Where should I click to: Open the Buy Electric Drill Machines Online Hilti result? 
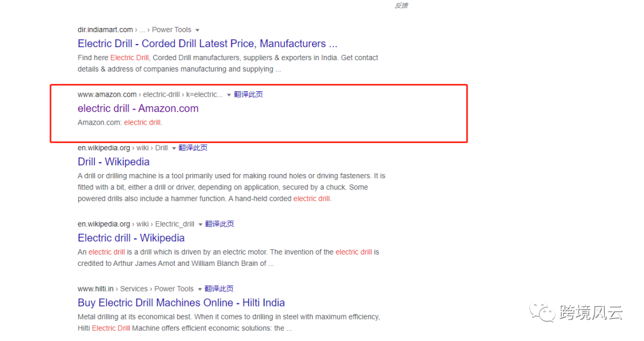(x=181, y=303)
